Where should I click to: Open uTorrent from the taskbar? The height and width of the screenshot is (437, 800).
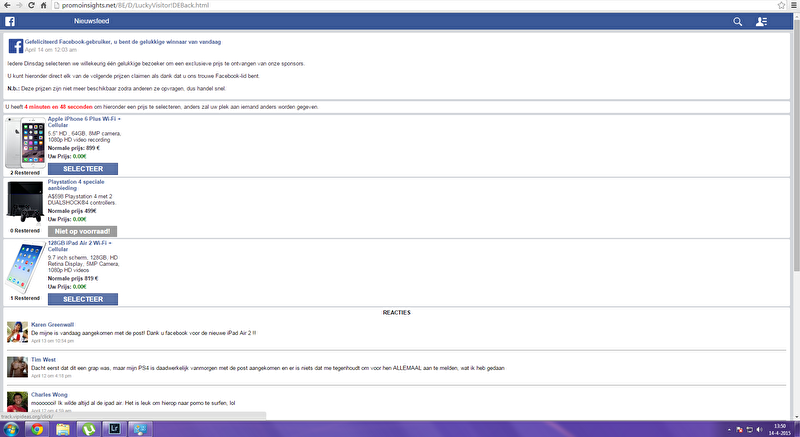click(x=89, y=429)
